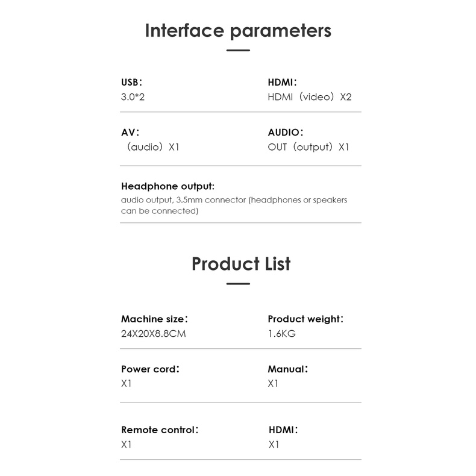The height and width of the screenshot is (476, 476).
Task: Click the "Interface parameters" heading
Action: pos(238,31)
